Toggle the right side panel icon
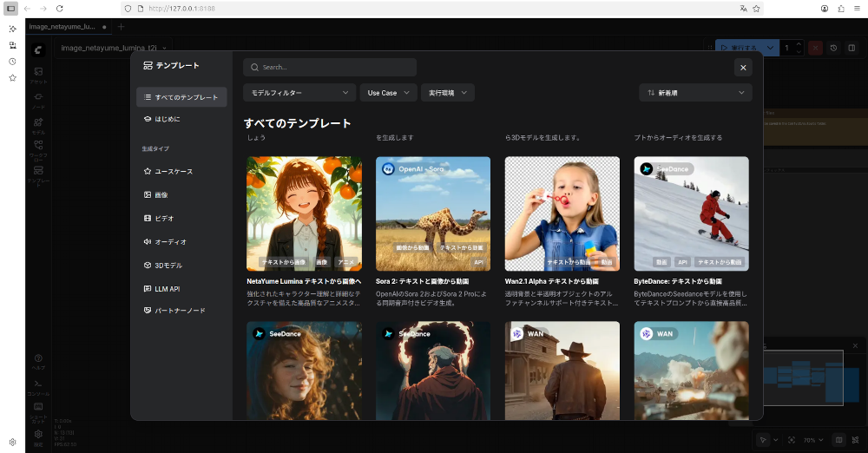The image size is (868, 453). [x=852, y=48]
